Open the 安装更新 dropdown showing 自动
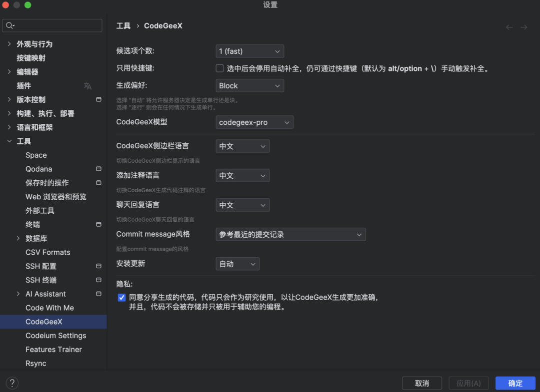 point(237,264)
